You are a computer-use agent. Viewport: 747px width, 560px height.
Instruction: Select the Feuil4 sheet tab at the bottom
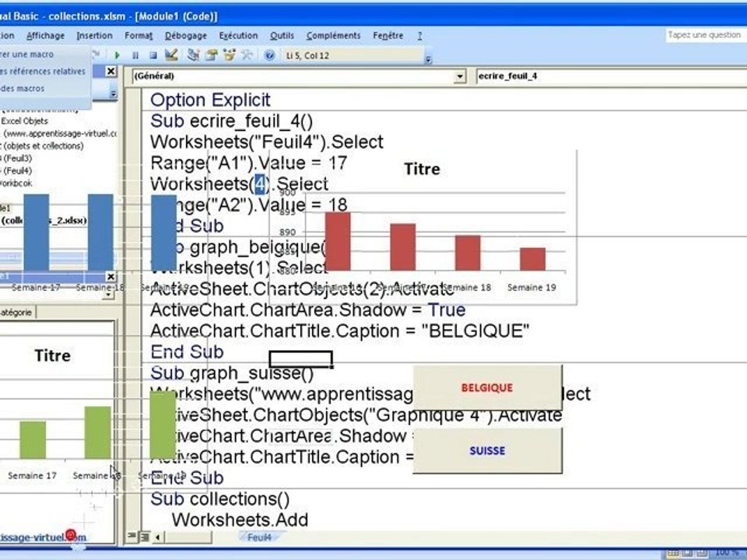point(260,537)
